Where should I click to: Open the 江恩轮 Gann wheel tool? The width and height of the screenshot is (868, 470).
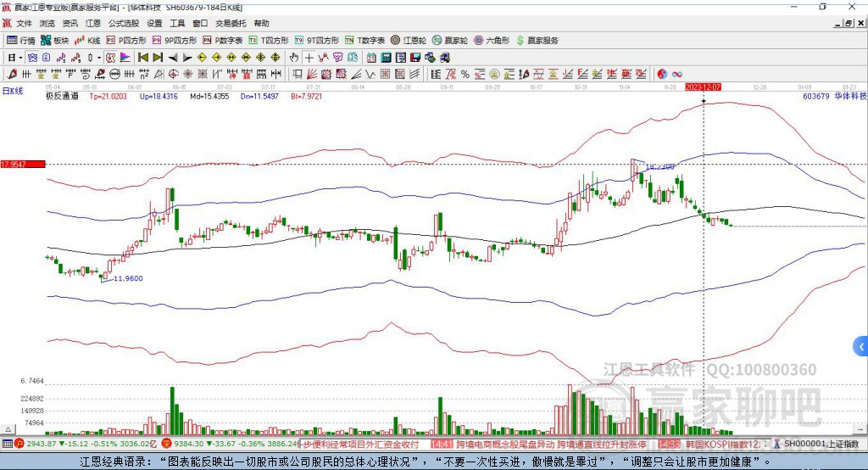click(x=409, y=41)
